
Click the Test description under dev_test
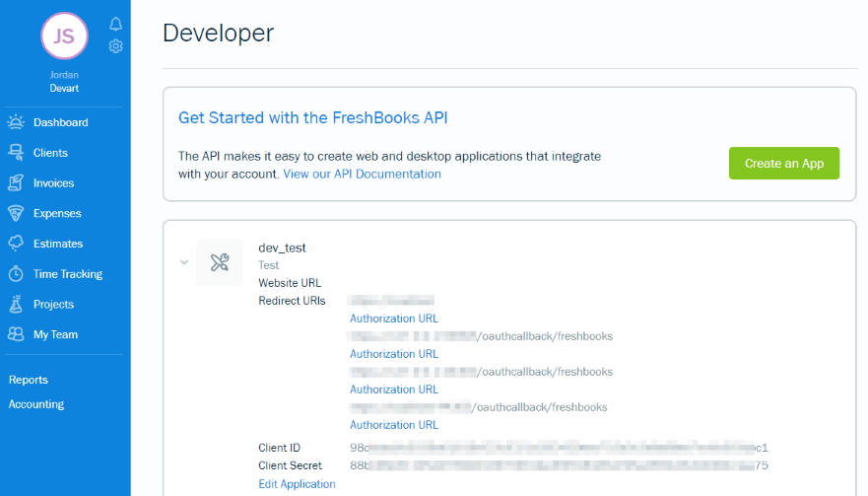tap(269, 265)
